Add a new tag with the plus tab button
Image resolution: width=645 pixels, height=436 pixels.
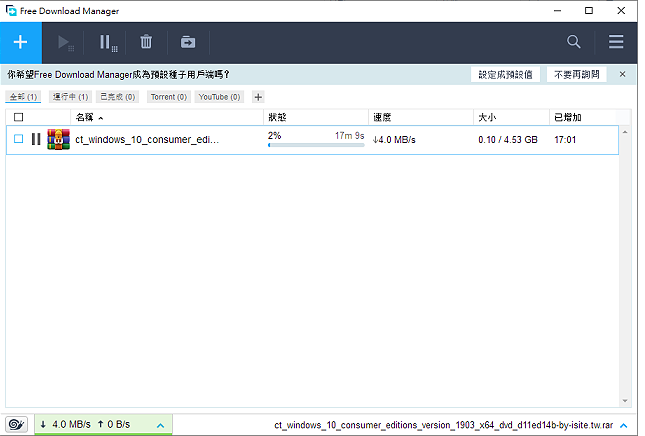coord(258,97)
